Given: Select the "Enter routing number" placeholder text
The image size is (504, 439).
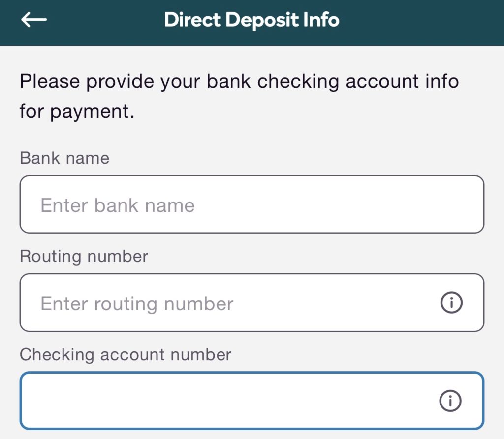Looking at the screenshot, I should pos(137,304).
